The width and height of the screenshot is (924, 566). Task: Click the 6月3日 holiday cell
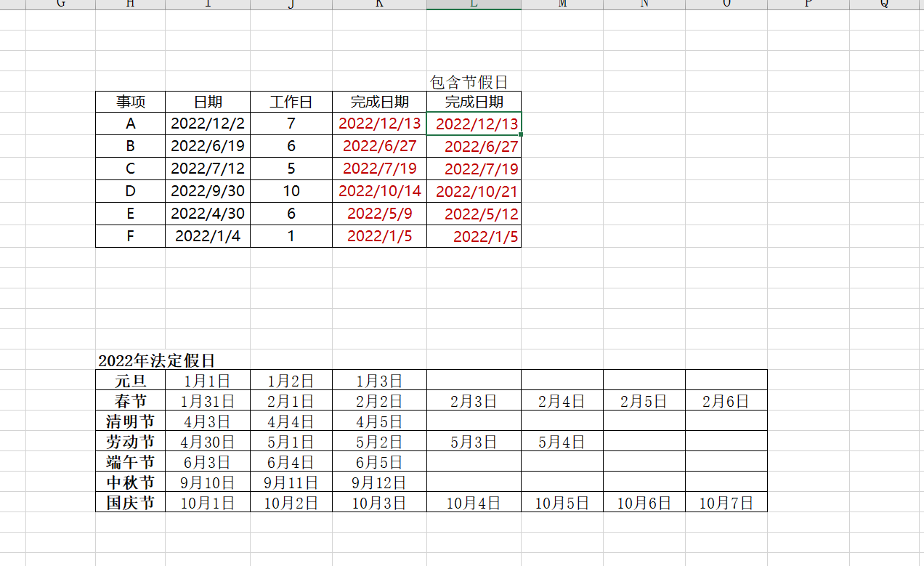(208, 461)
